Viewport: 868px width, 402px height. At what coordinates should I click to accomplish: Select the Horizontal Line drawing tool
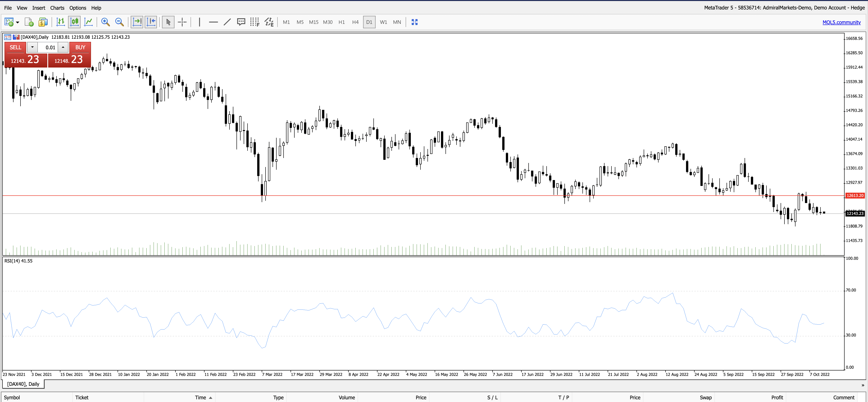[x=213, y=22]
